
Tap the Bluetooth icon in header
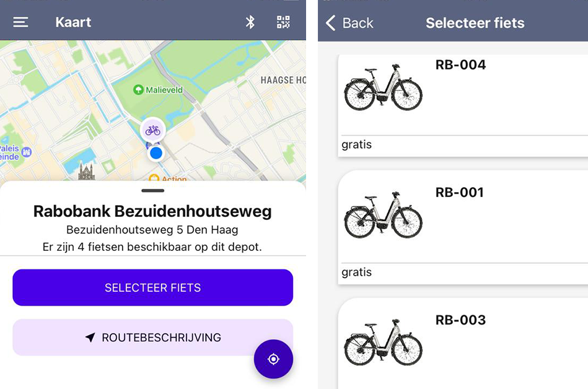point(250,22)
